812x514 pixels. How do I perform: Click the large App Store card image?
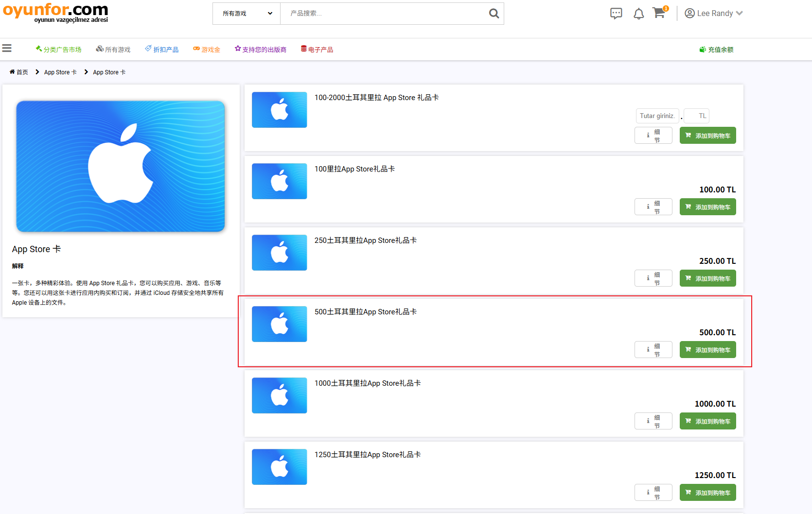coord(121,166)
